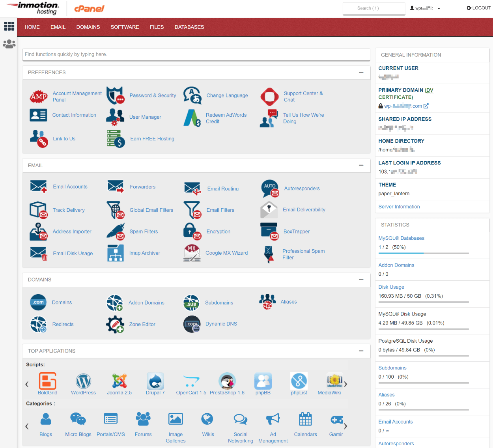
Task: Open the Track Delivery box icon
Action: [x=39, y=210]
